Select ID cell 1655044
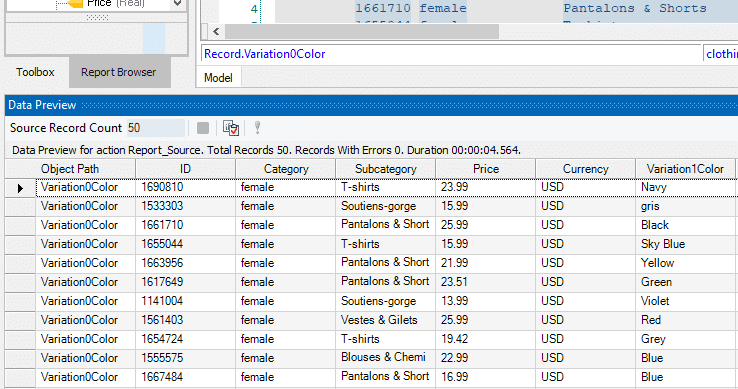The height and width of the screenshot is (389, 738). (x=185, y=244)
